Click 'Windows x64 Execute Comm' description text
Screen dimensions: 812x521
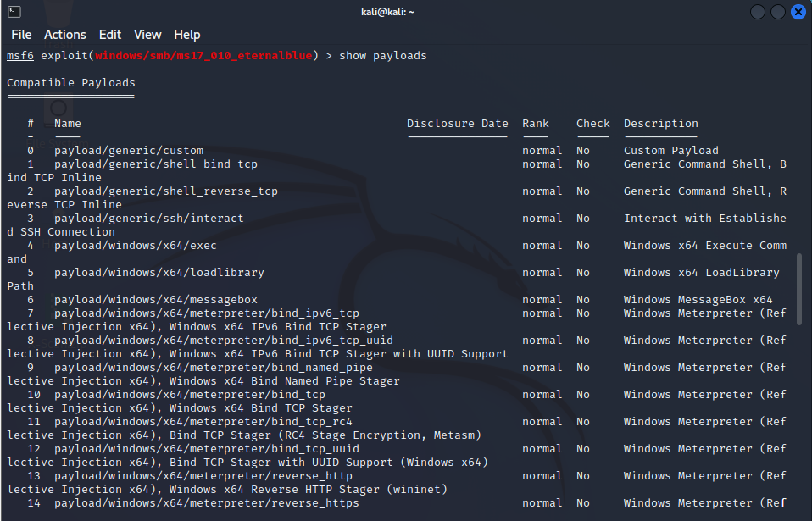(x=705, y=245)
